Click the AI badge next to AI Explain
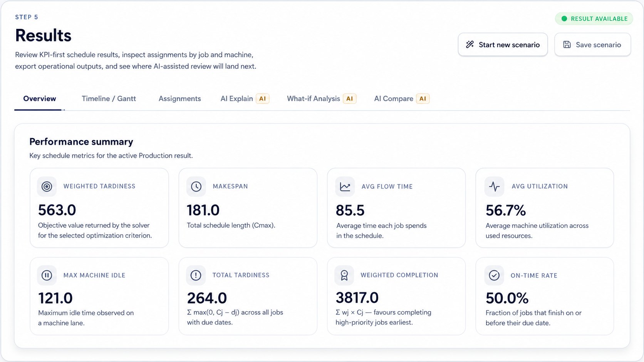The width and height of the screenshot is (644, 362). pyautogui.click(x=262, y=98)
